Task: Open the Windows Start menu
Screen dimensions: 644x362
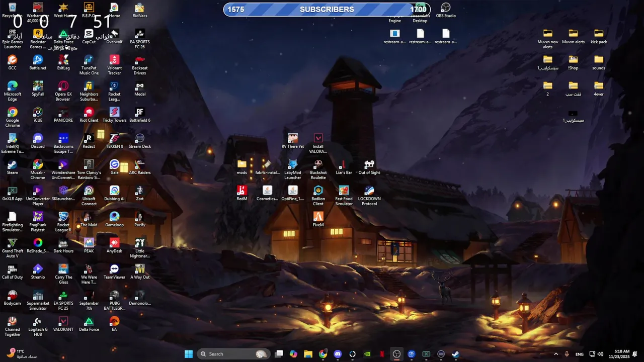Action: click(189, 354)
